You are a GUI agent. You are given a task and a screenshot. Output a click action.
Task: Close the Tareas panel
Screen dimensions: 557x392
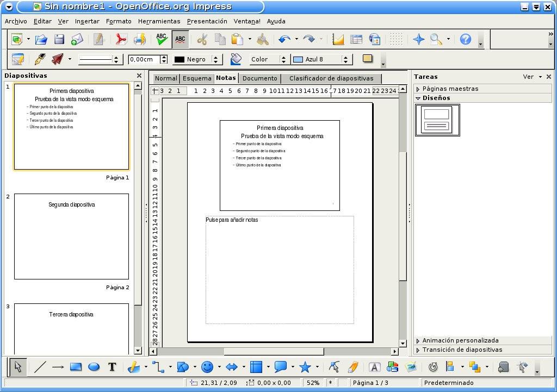pyautogui.click(x=548, y=77)
